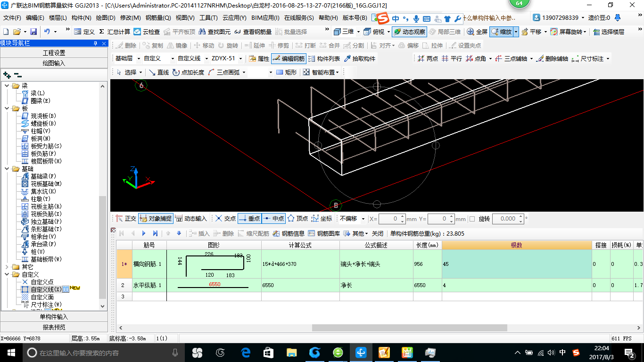Open 工具(T) menu
The width and height of the screenshot is (644, 362).
tap(208, 18)
